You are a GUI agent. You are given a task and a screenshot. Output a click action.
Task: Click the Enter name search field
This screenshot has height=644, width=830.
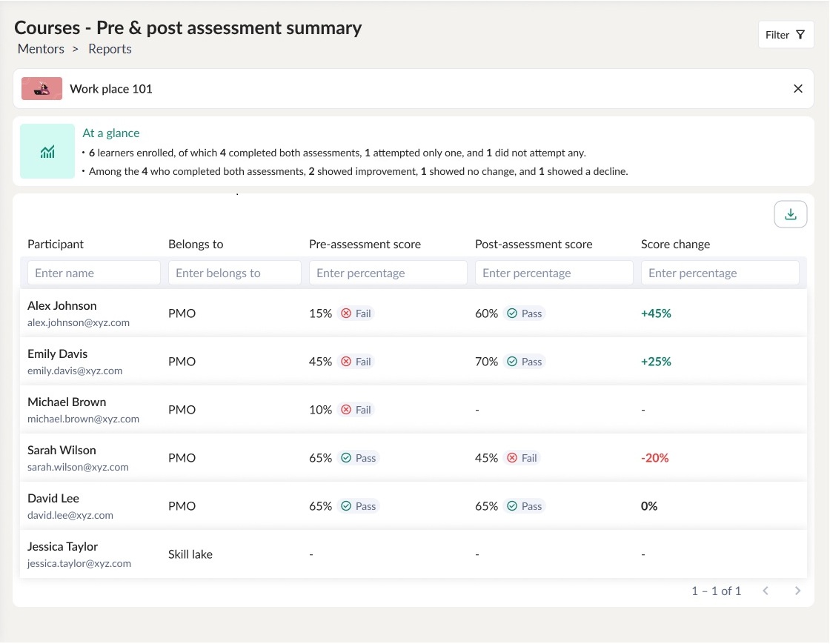coord(93,273)
